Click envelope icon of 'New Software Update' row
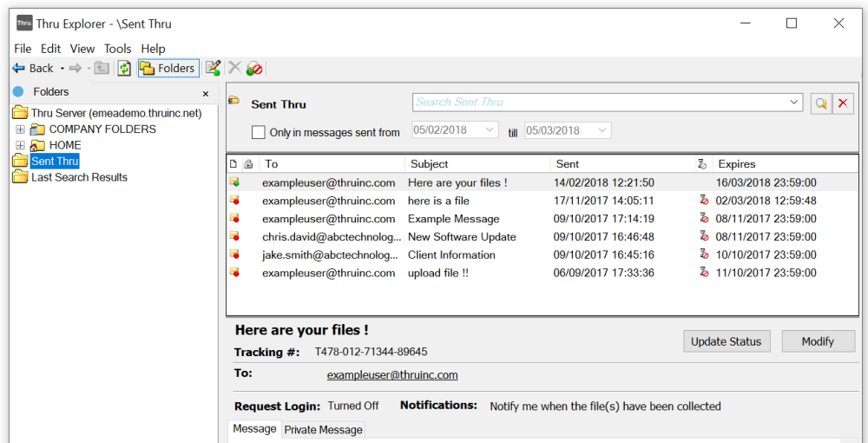The height and width of the screenshot is (443, 868). pos(234,237)
